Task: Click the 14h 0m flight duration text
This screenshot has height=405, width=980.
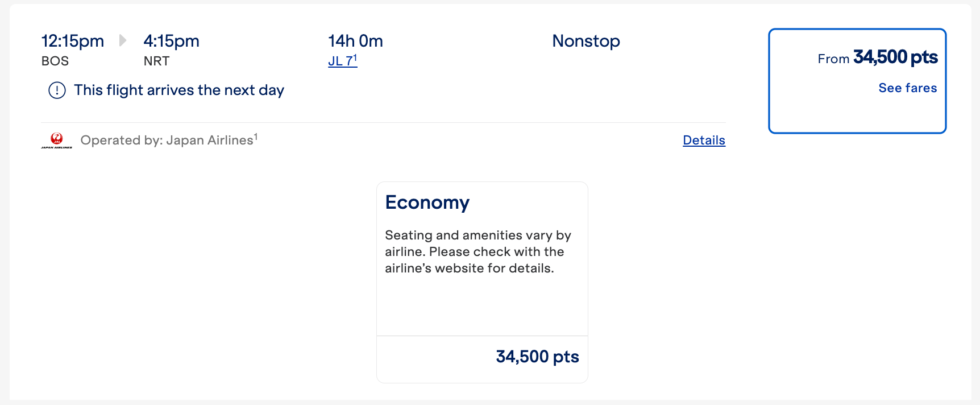Action: [x=356, y=40]
